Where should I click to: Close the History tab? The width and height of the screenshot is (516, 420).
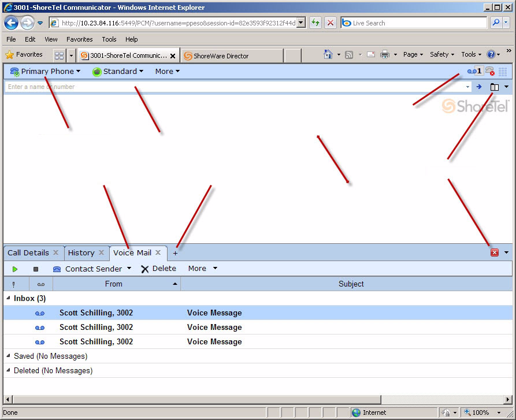click(x=101, y=252)
